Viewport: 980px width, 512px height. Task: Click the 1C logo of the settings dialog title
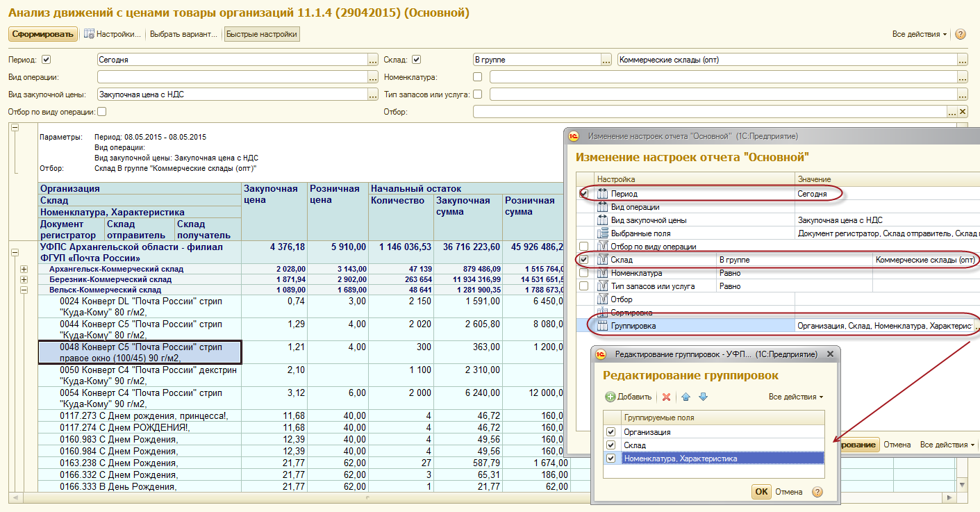574,136
